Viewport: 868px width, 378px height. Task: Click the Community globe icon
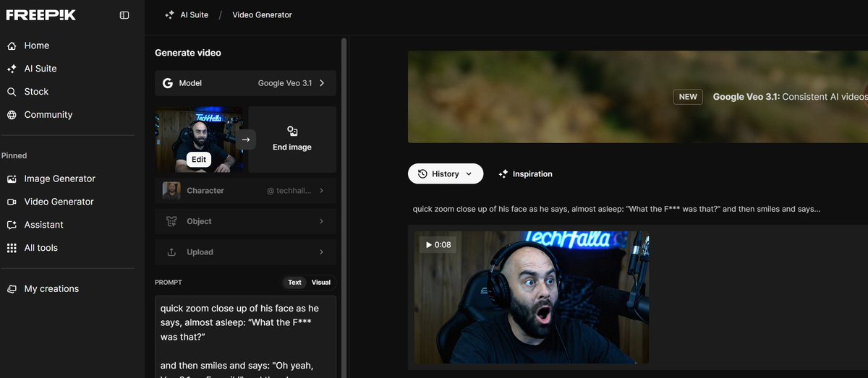[x=12, y=115]
